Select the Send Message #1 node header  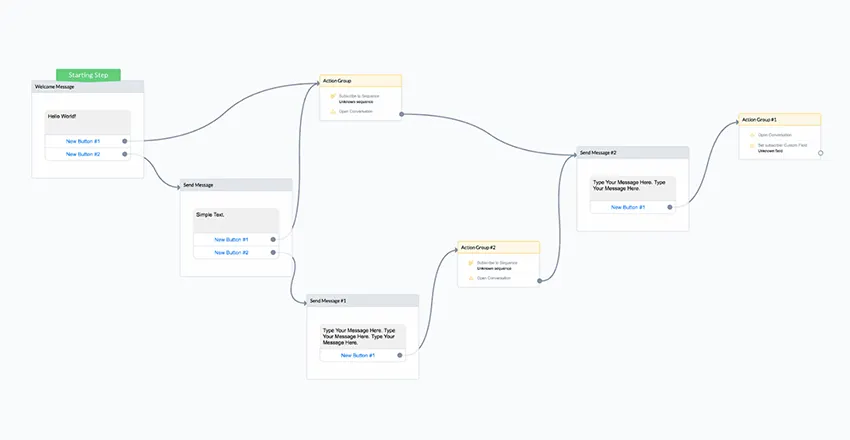[x=362, y=300]
